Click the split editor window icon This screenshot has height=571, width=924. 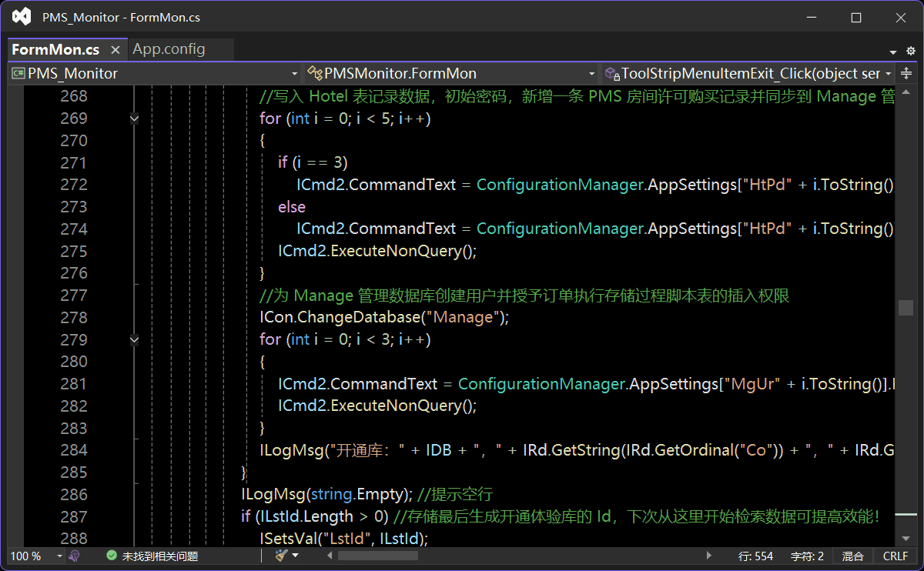point(906,74)
